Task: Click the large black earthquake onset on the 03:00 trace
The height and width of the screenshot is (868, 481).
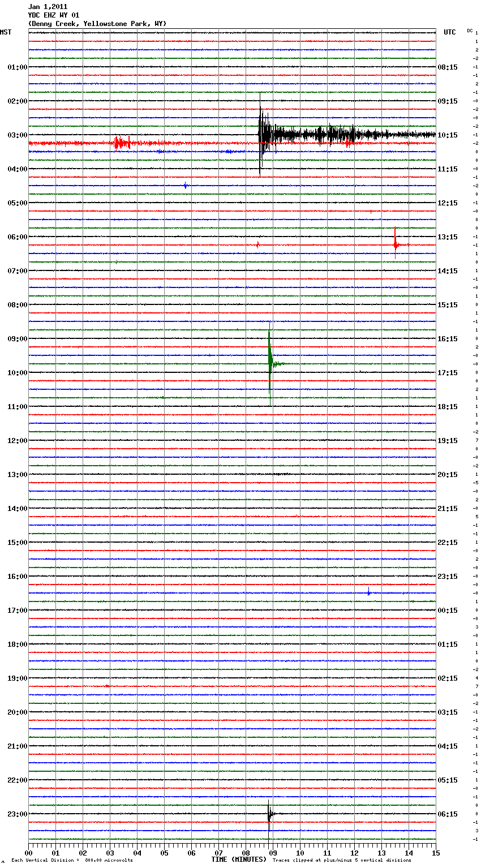Action: point(260,135)
